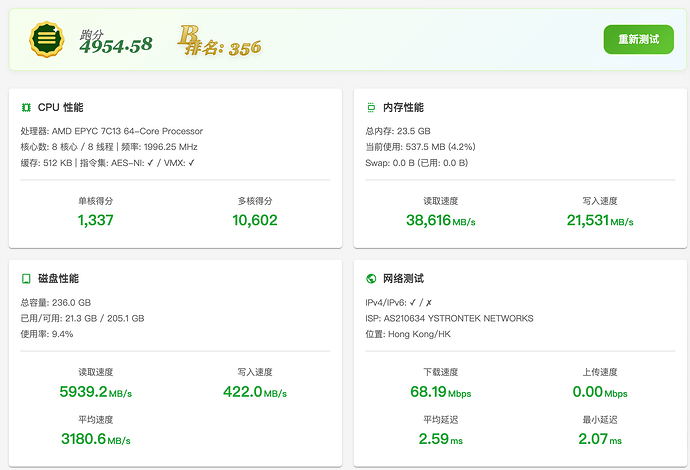
Task: Click the 平均延迟 label
Action: coord(440,420)
